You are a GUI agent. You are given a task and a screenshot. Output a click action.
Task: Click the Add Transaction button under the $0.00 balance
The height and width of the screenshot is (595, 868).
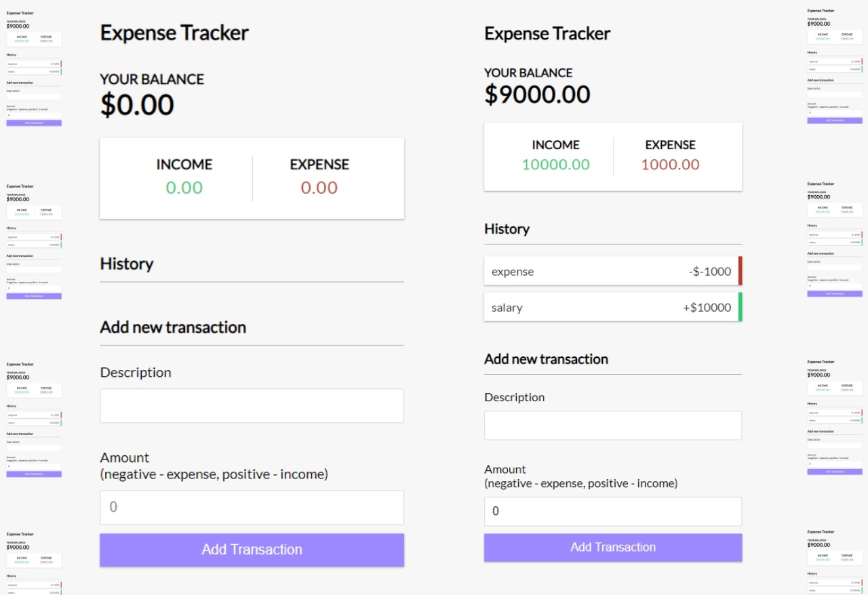coord(252,550)
